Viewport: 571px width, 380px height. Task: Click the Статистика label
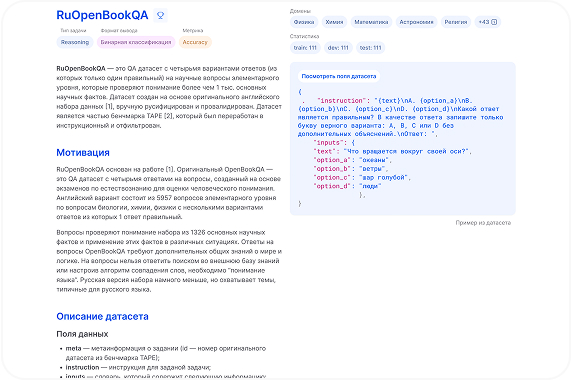pos(304,36)
